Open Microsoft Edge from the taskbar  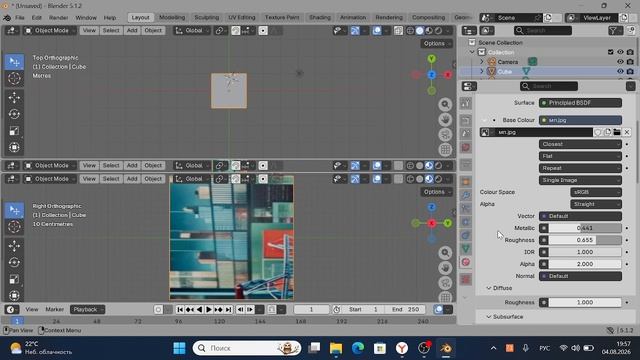click(x=358, y=348)
